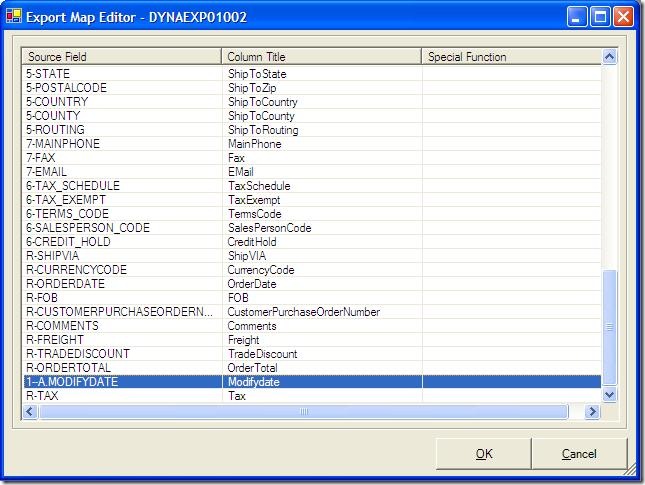Click the CustomerPurchaseOrderNumber title cell
The width and height of the screenshot is (645, 485).
point(322,311)
